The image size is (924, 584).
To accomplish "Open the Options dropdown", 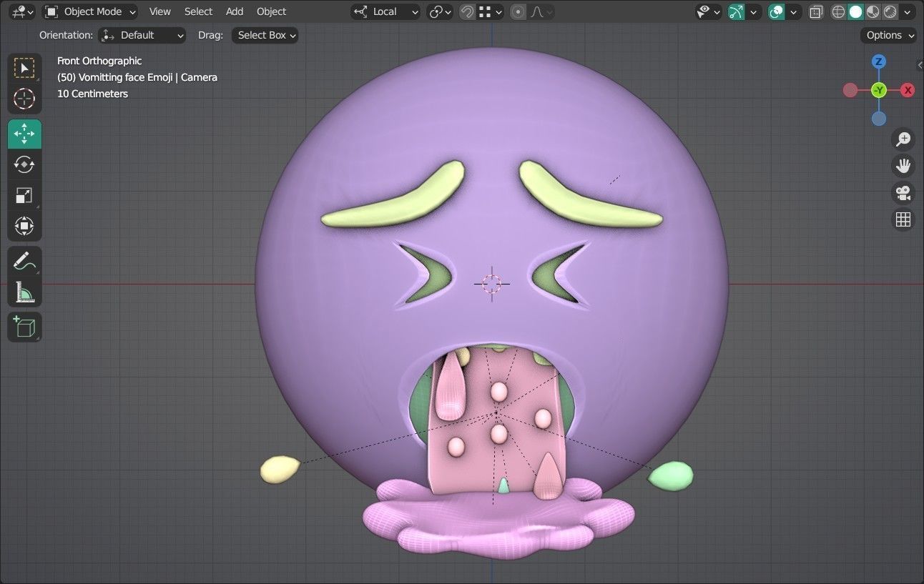I will pos(888,35).
